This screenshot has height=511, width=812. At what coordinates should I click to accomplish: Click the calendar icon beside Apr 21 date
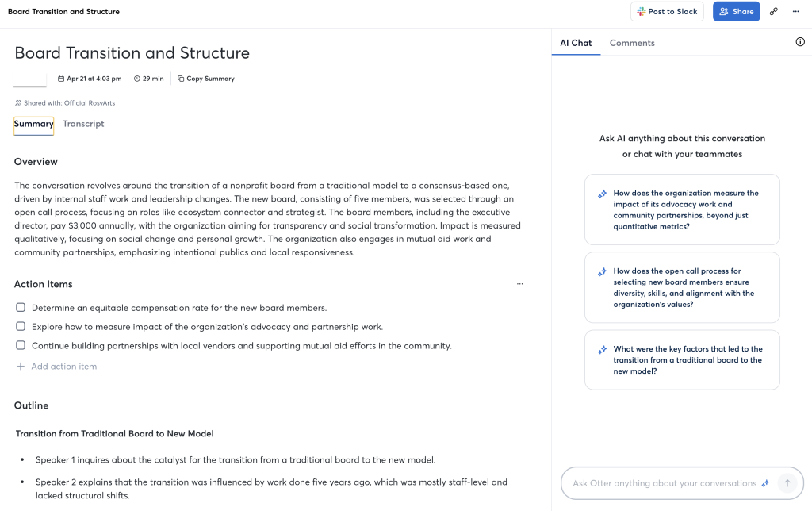[62, 79]
